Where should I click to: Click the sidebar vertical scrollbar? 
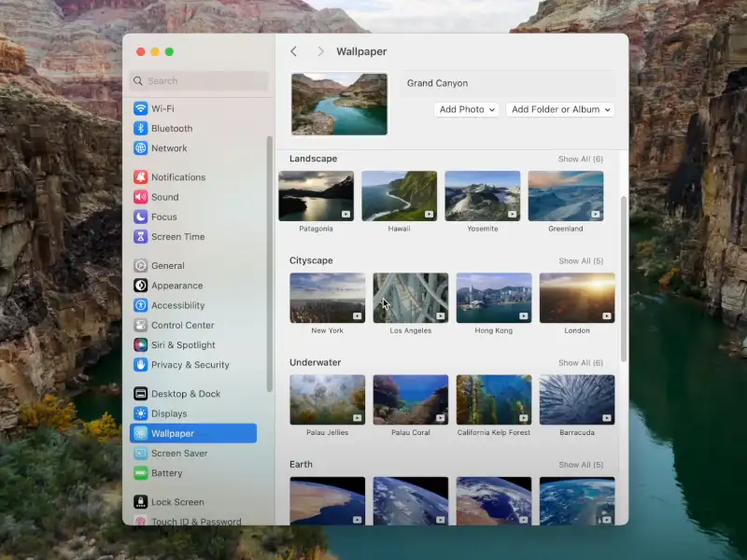(x=270, y=264)
